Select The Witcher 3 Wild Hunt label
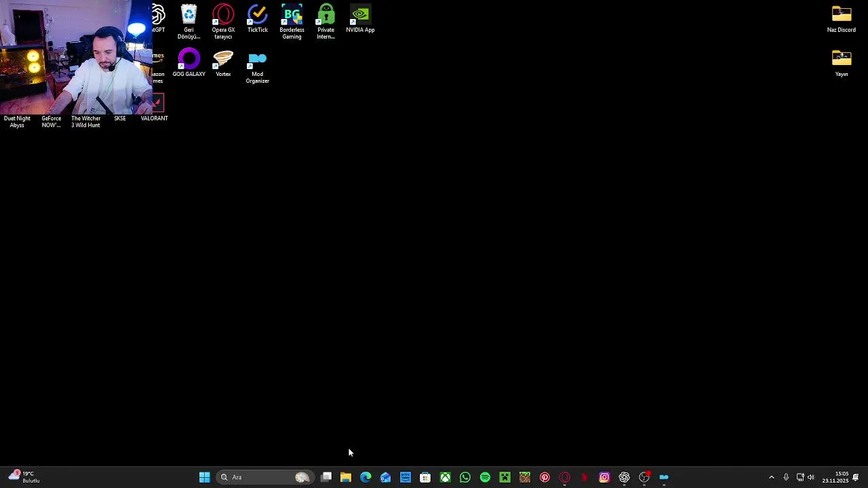 [x=85, y=122]
